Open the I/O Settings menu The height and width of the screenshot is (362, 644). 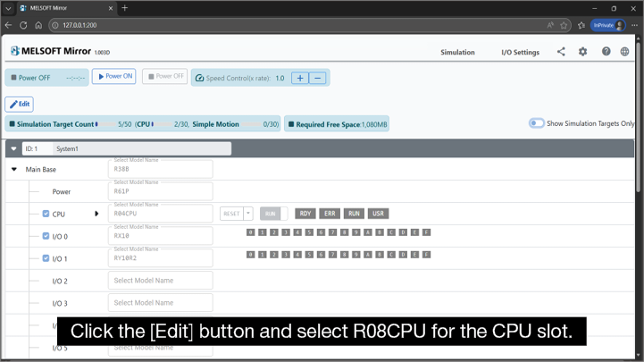[x=520, y=52]
